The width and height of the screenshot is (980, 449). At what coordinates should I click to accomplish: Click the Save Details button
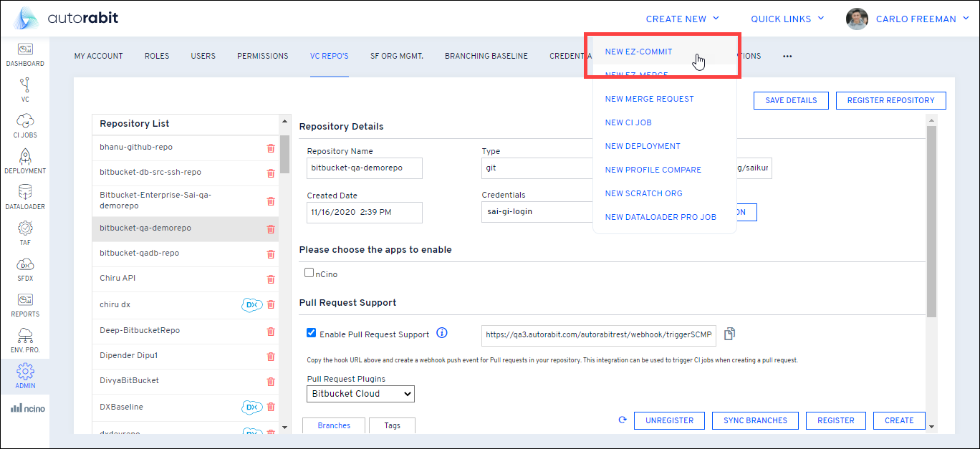tap(791, 100)
